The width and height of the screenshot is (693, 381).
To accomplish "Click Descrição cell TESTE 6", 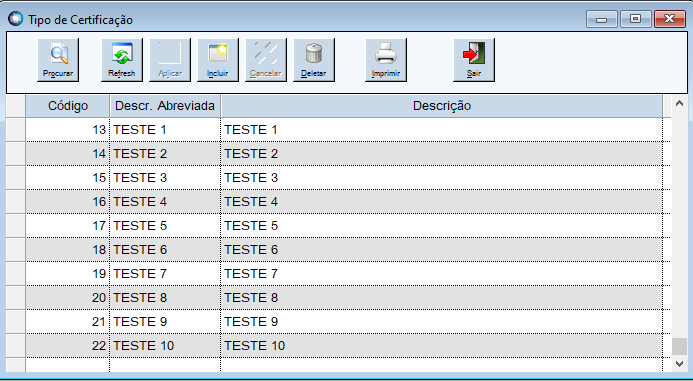I will [x=442, y=250].
